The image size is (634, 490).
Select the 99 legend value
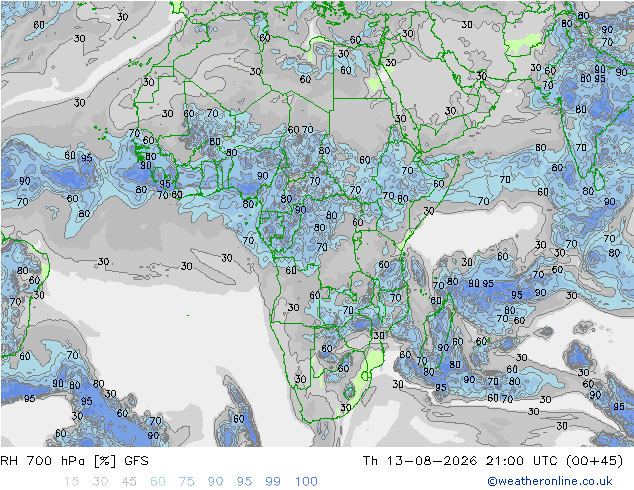273,481
